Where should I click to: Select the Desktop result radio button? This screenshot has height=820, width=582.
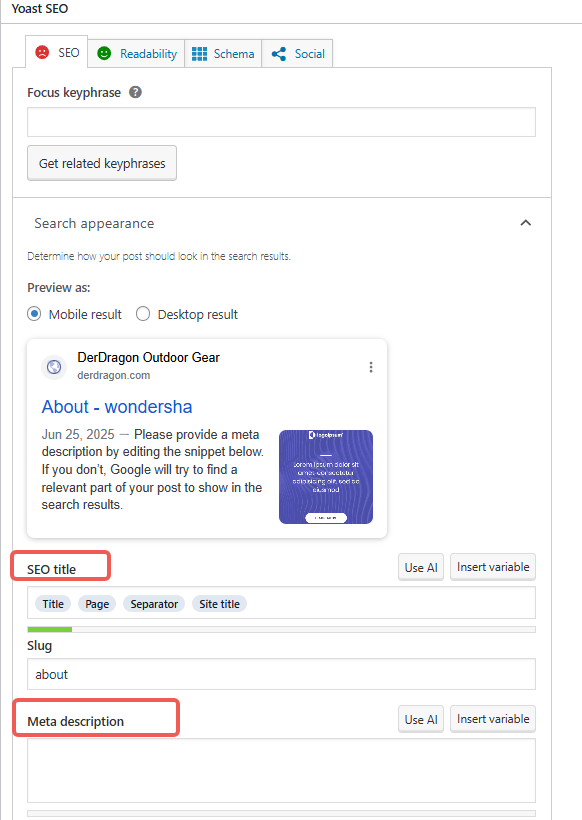[143, 314]
